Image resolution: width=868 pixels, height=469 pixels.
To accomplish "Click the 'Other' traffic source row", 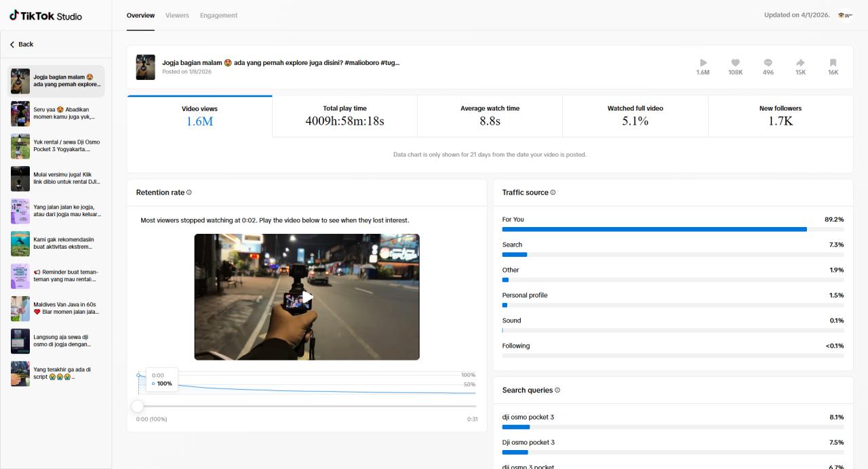I will coord(673,274).
